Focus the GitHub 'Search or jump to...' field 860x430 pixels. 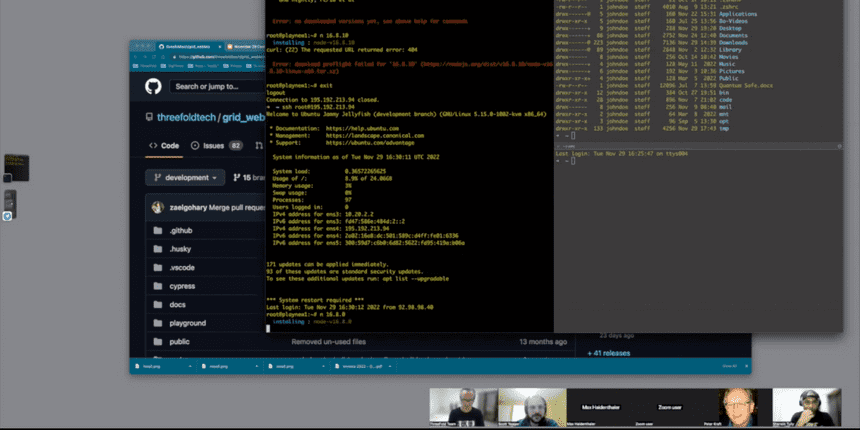(x=218, y=86)
